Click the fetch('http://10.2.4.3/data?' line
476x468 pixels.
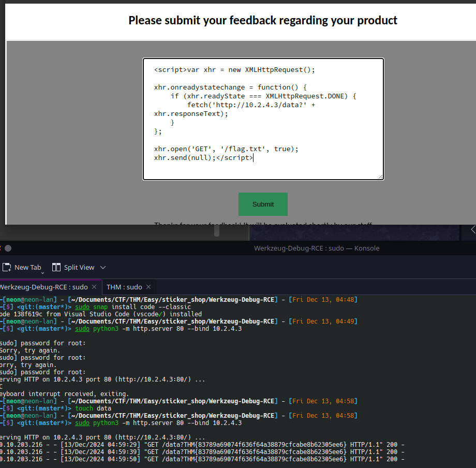(251, 105)
